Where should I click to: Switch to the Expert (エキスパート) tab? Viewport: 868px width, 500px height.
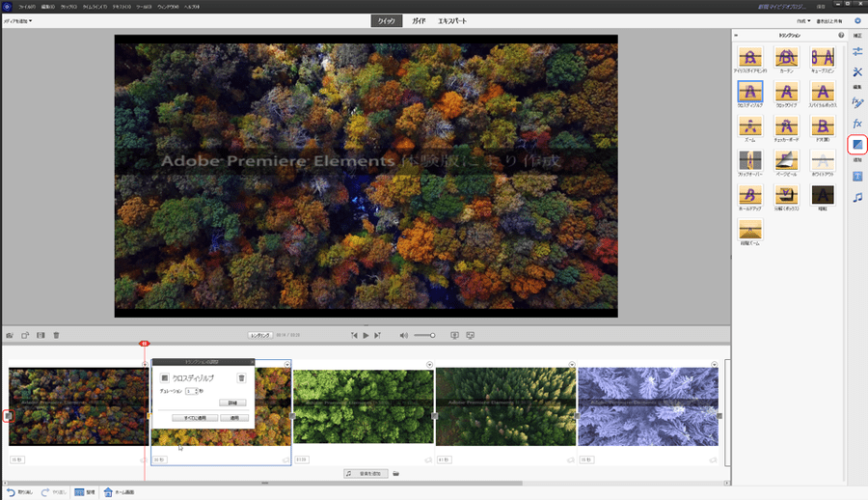(x=452, y=21)
